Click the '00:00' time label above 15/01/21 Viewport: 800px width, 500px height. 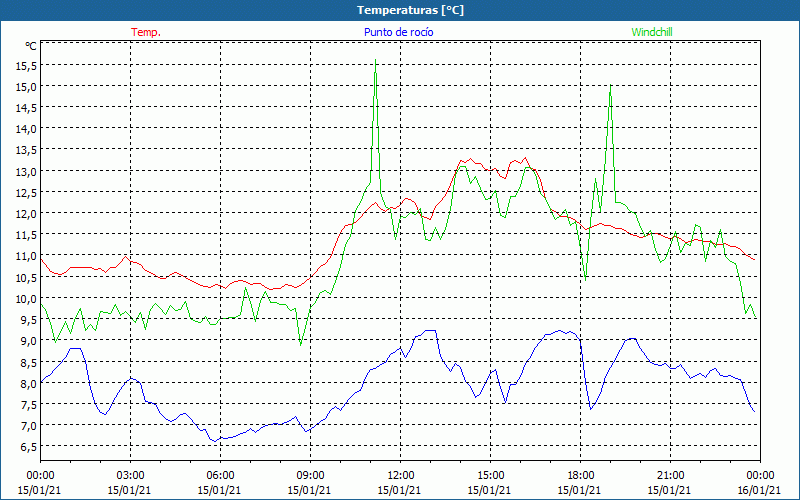click(40, 476)
